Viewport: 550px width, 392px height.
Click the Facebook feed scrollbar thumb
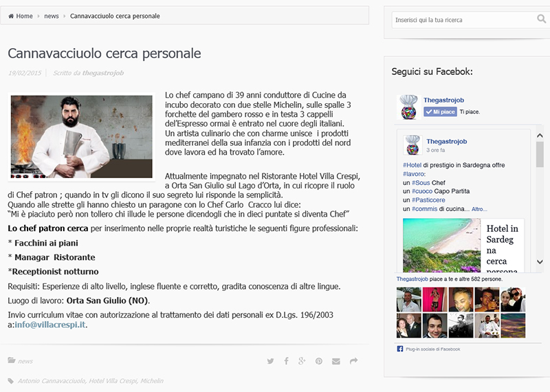540,155
